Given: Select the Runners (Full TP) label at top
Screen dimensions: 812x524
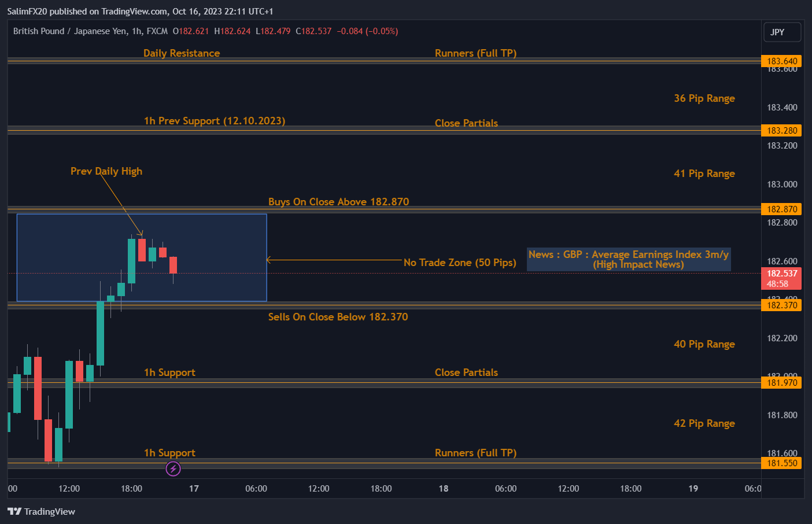Looking at the screenshot, I should click(x=475, y=53).
